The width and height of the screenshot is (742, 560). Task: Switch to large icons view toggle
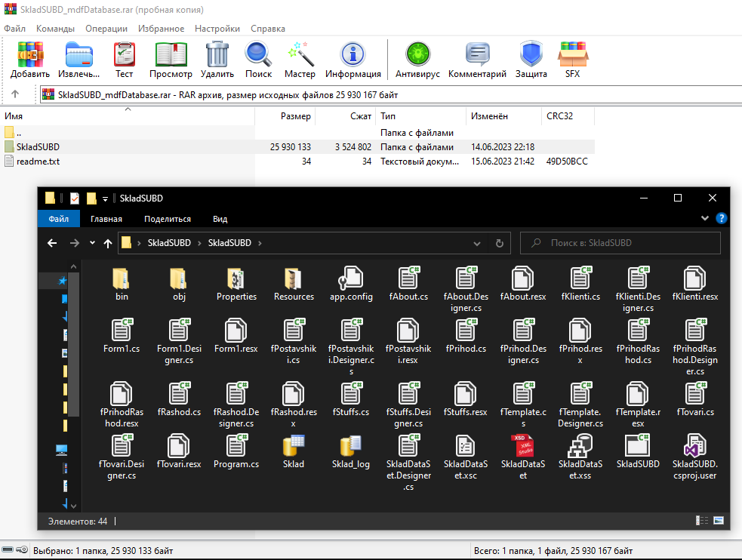[x=719, y=521]
